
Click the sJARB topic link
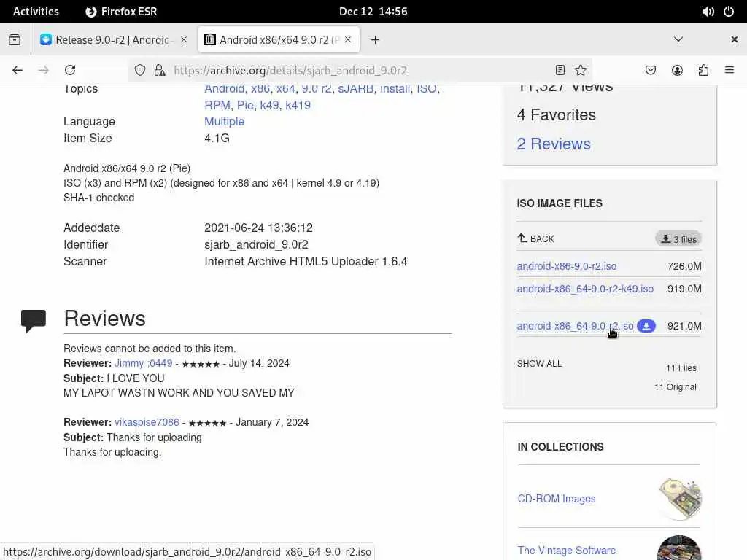tap(355, 89)
